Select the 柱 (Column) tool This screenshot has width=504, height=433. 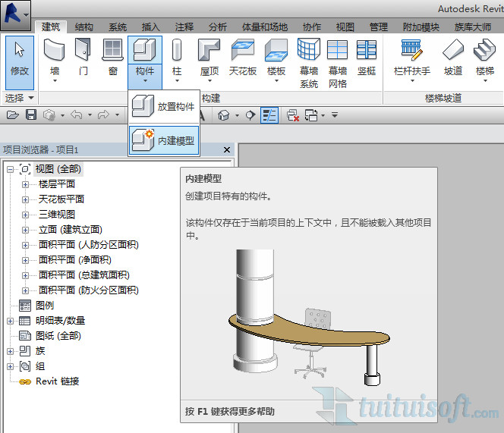177,58
